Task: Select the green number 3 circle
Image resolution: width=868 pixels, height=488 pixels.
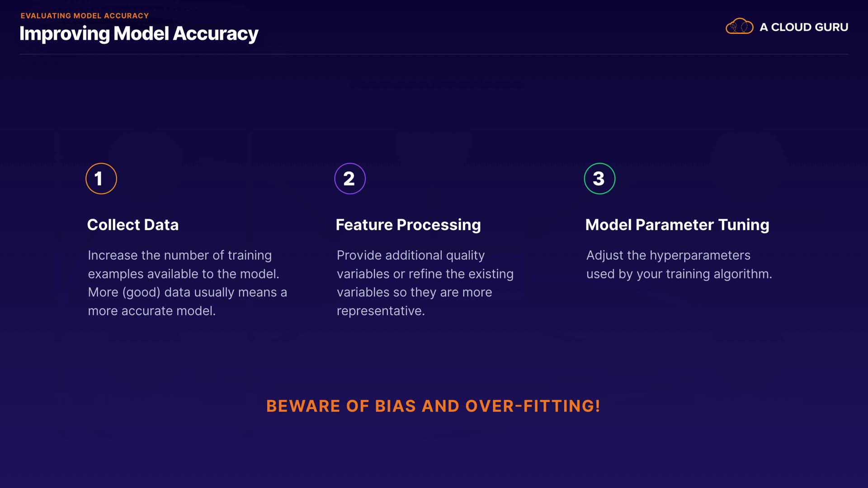Action: coord(599,178)
